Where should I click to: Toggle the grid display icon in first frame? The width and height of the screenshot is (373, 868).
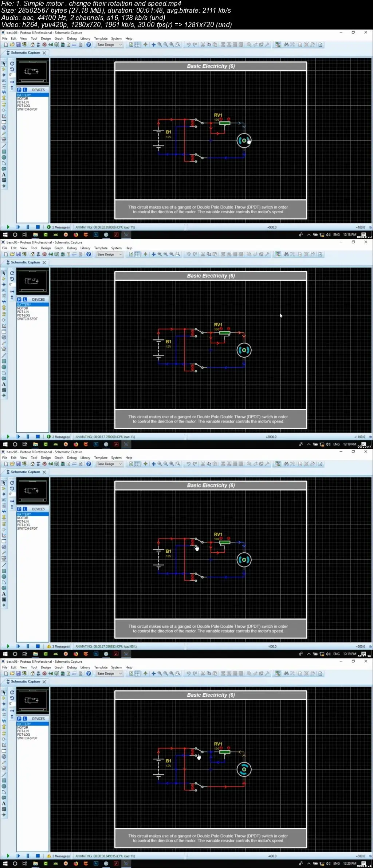137,45
